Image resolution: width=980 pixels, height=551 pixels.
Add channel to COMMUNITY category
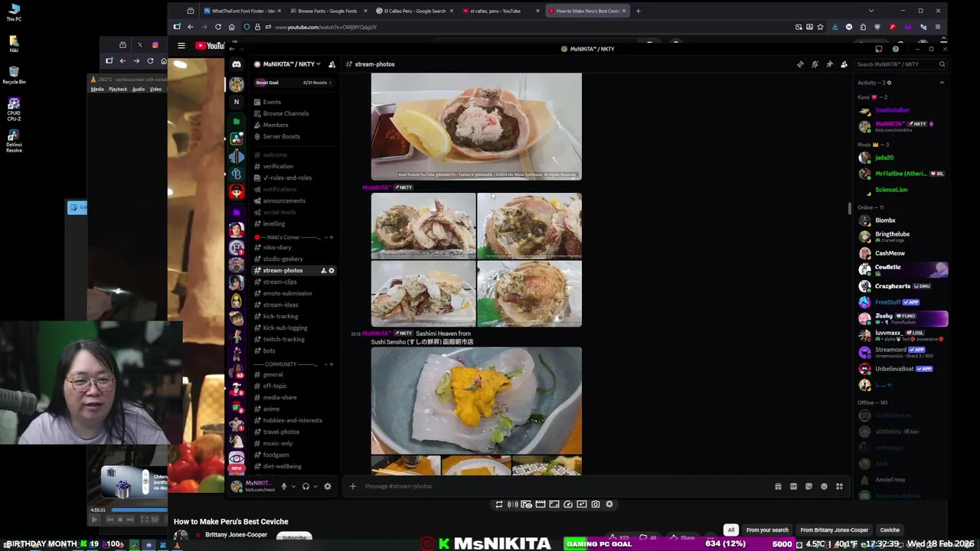[x=332, y=364]
